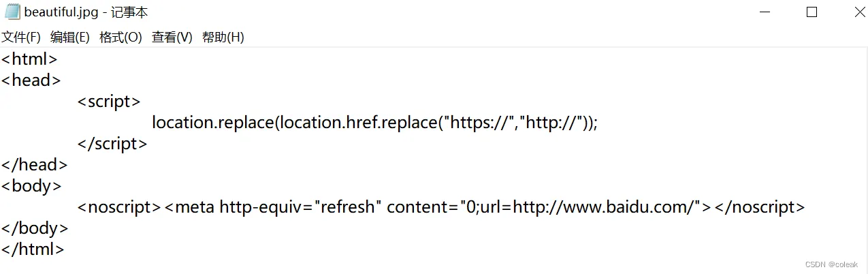
Task: Click the "https://" string in the script
Action: (x=476, y=123)
